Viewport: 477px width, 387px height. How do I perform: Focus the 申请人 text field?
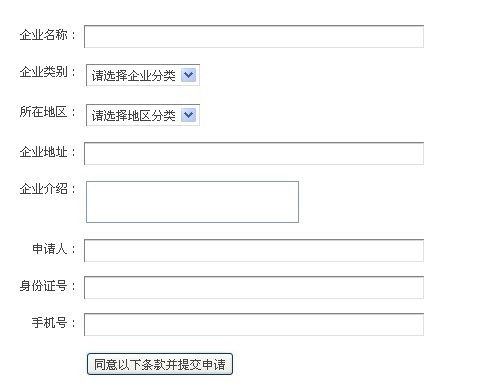(254, 250)
